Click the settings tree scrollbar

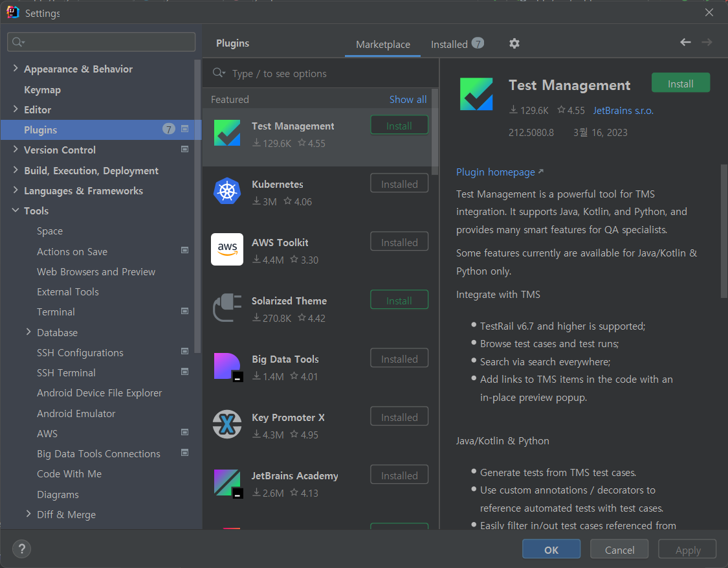198,206
